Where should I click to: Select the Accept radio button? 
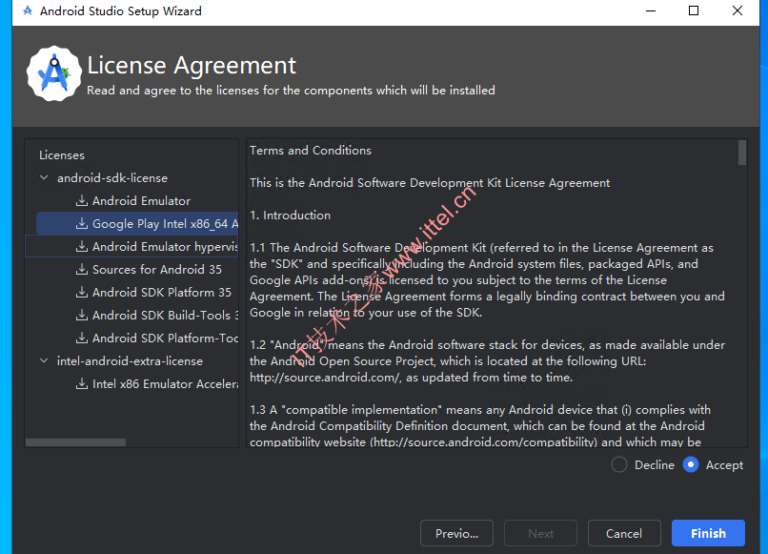691,465
